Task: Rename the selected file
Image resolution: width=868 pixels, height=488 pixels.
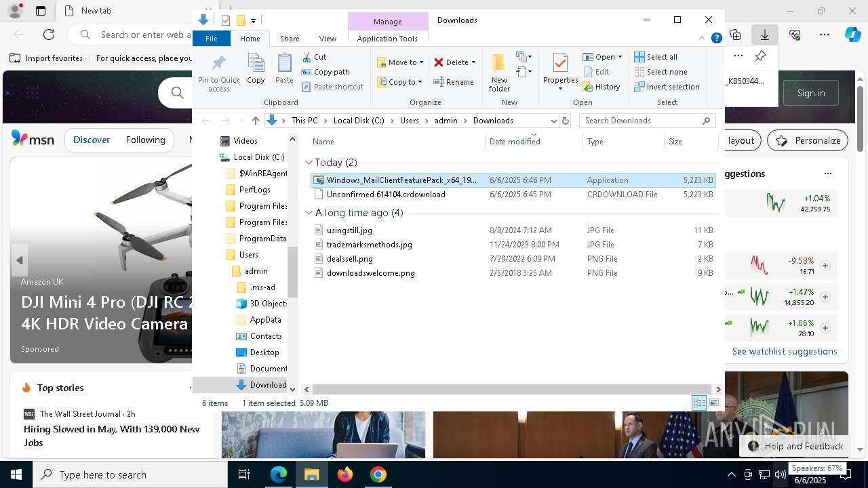Action: click(454, 82)
